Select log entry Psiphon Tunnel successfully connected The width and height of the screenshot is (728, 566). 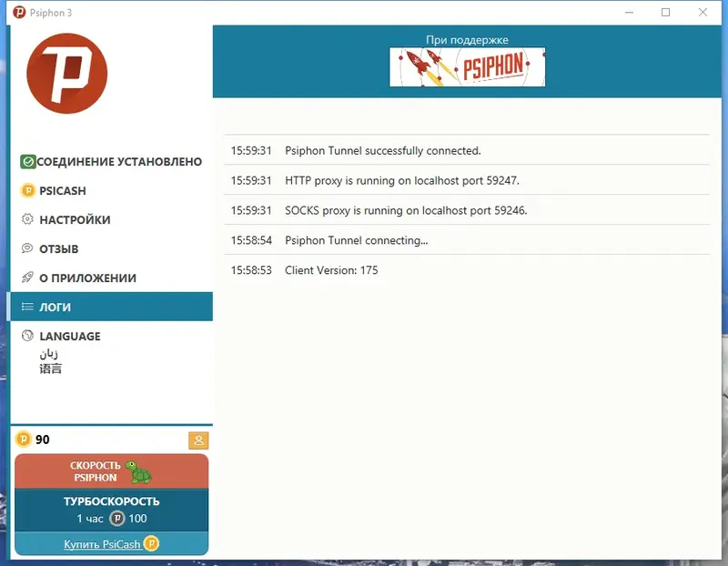[467, 150]
